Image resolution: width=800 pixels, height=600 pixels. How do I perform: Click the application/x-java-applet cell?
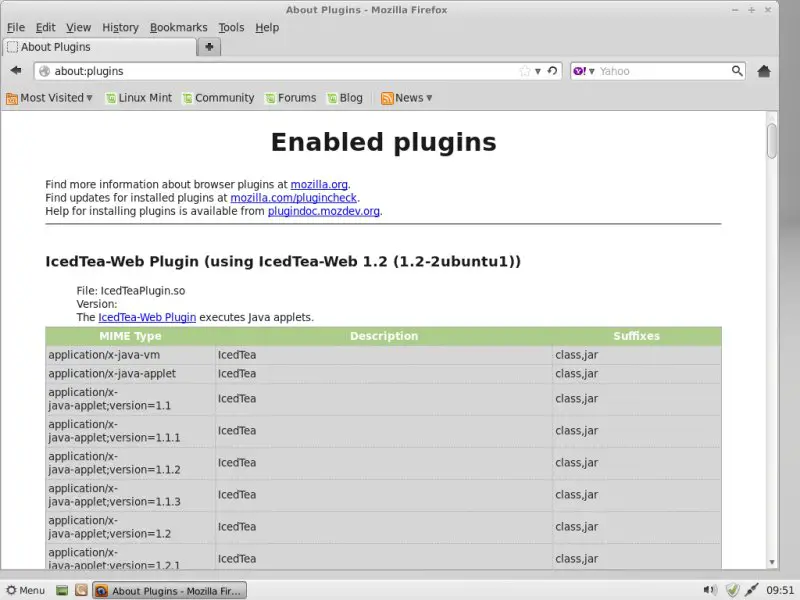pos(130,373)
